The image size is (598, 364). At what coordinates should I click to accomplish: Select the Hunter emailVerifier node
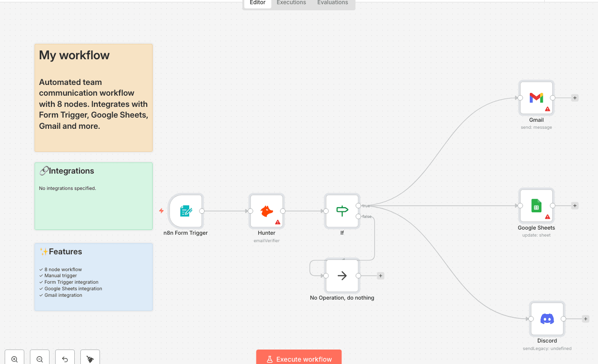tap(266, 211)
